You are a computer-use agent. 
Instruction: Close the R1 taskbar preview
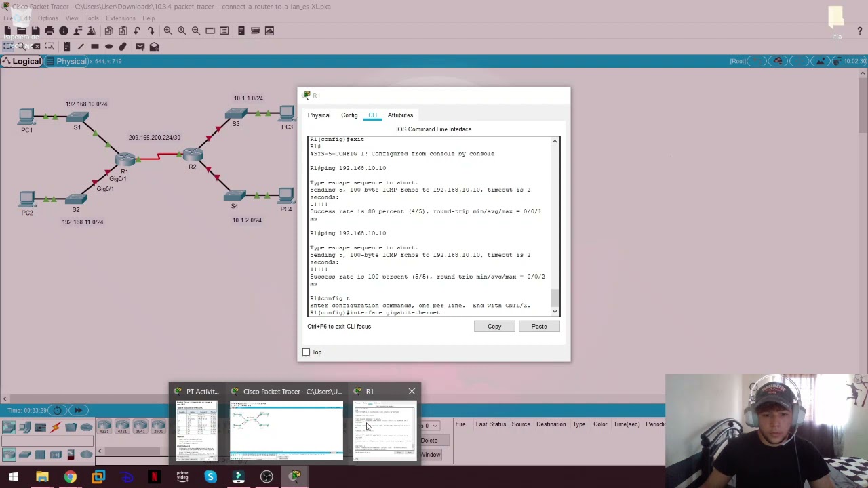412,391
